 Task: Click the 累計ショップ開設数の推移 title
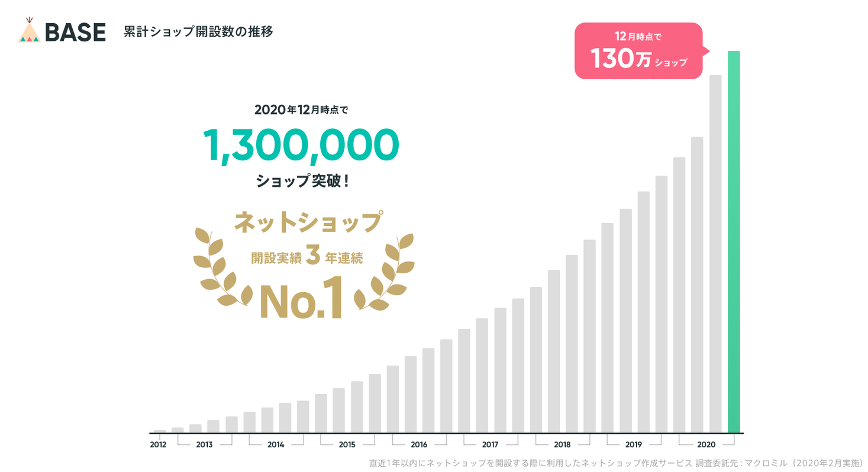[x=198, y=32]
